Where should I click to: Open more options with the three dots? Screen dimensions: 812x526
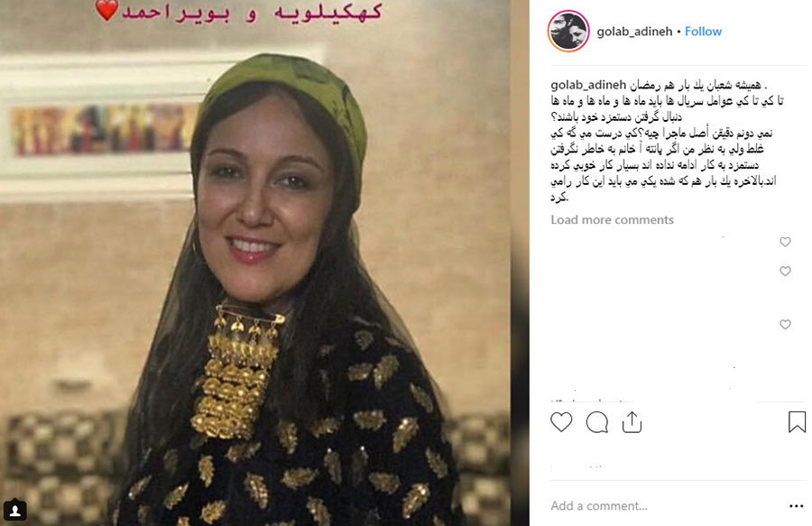(796, 506)
